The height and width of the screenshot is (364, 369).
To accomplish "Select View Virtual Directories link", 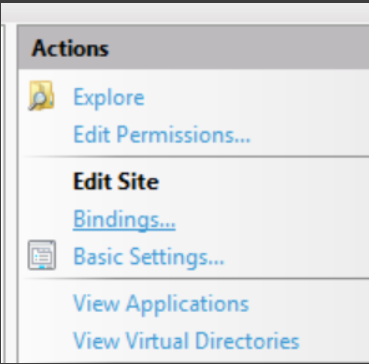I will tap(186, 341).
